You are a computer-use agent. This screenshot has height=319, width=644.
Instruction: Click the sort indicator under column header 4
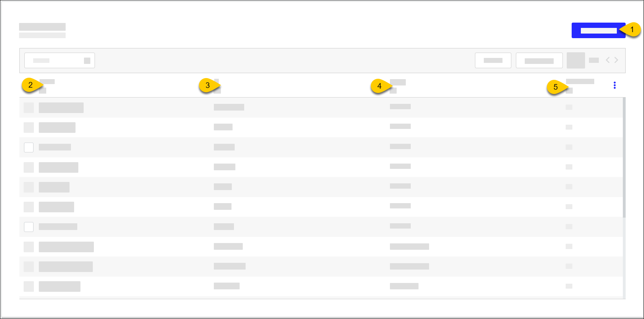point(393,91)
